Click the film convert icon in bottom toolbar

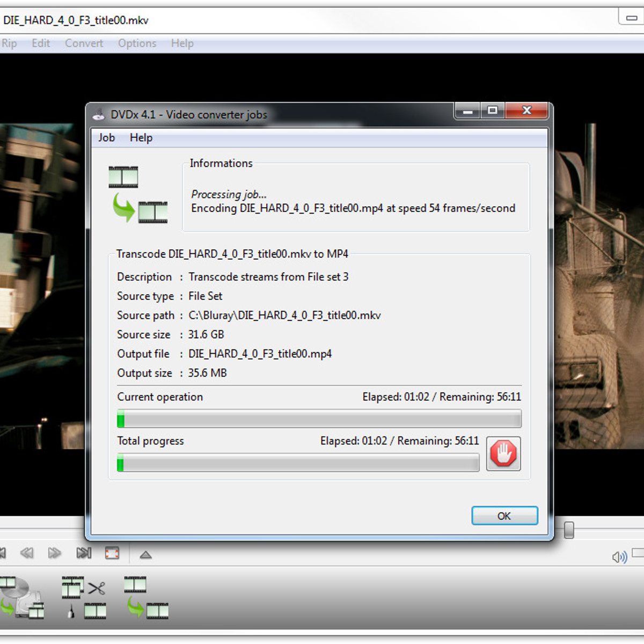[x=146, y=597]
